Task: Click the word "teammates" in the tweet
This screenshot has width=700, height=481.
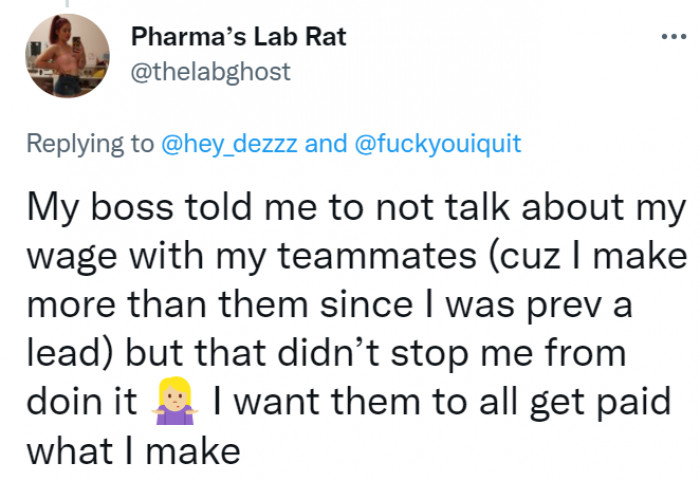Action: point(353,257)
